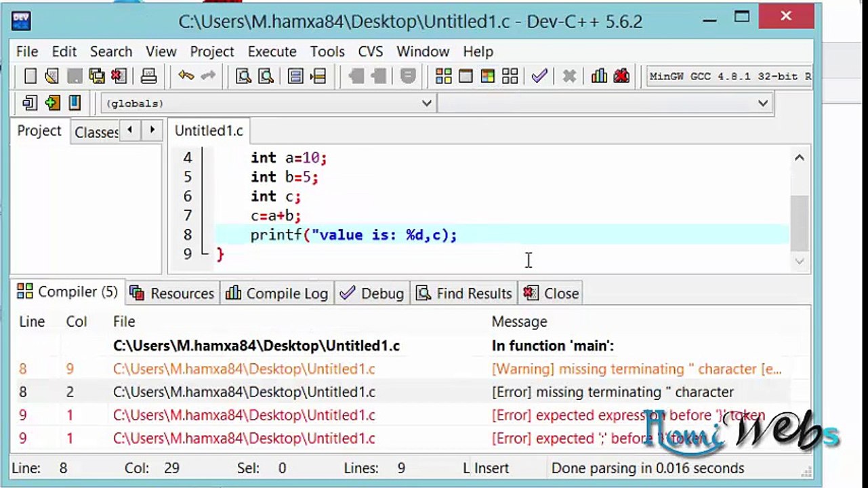Click the Compile & Run multicolor icon
The width and height of the screenshot is (868, 488).
[488, 76]
